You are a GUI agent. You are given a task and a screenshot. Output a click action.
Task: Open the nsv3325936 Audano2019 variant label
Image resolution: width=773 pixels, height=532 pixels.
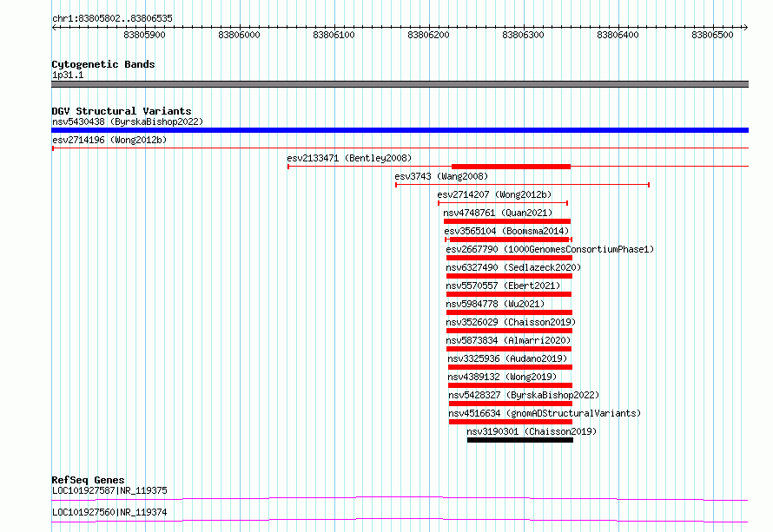click(x=507, y=358)
